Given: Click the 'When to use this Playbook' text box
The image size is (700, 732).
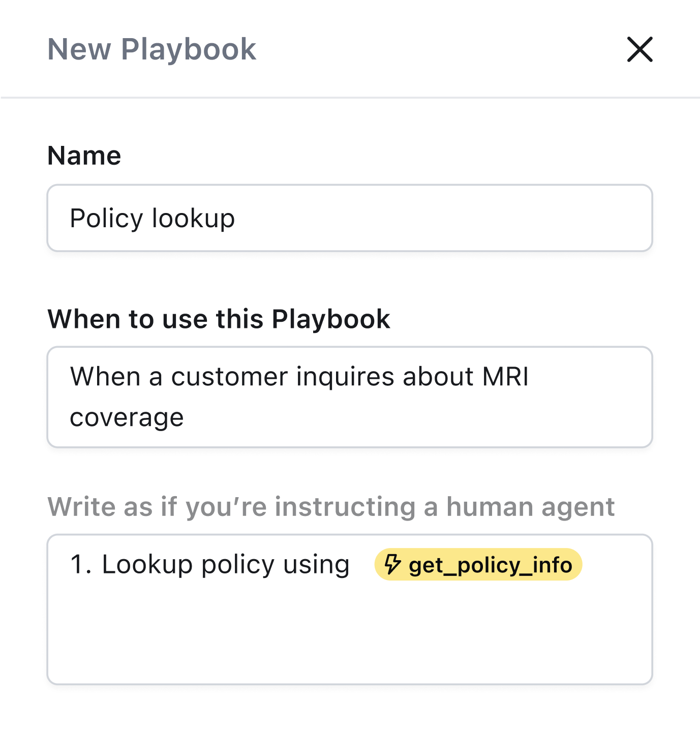Looking at the screenshot, I should tap(350, 397).
